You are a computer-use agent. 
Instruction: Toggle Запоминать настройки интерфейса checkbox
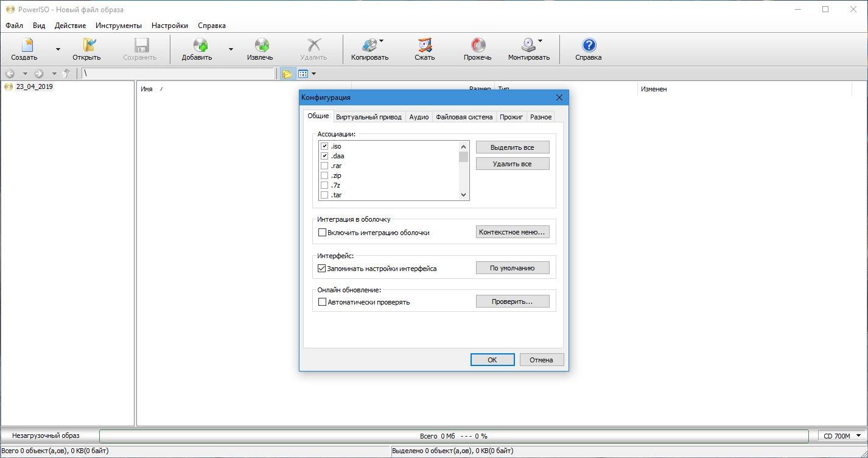323,268
